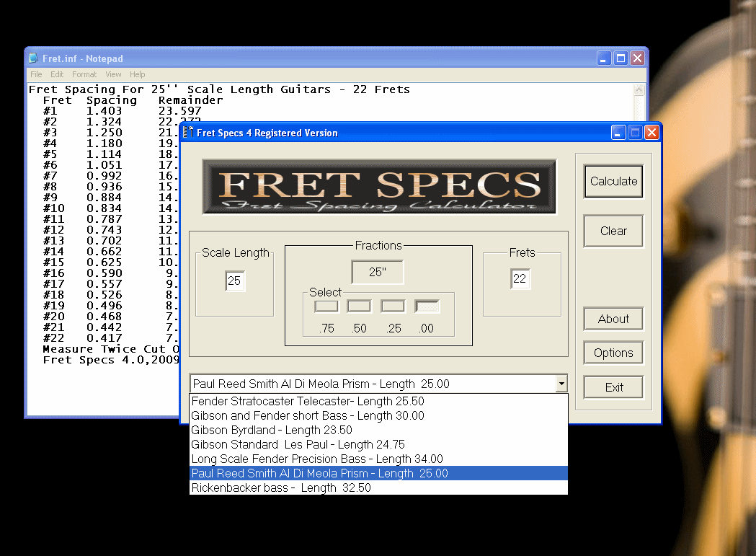Click the preset combo box text field

tap(373, 384)
